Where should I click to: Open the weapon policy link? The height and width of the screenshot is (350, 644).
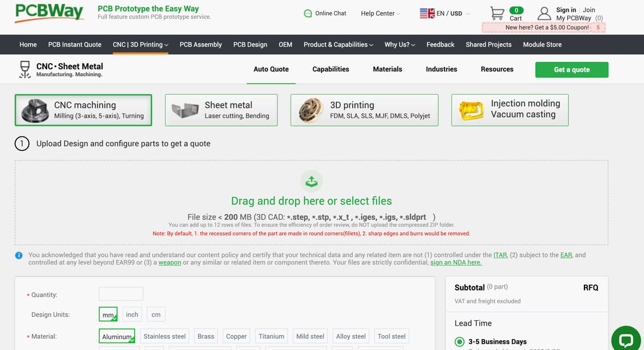[x=170, y=262]
